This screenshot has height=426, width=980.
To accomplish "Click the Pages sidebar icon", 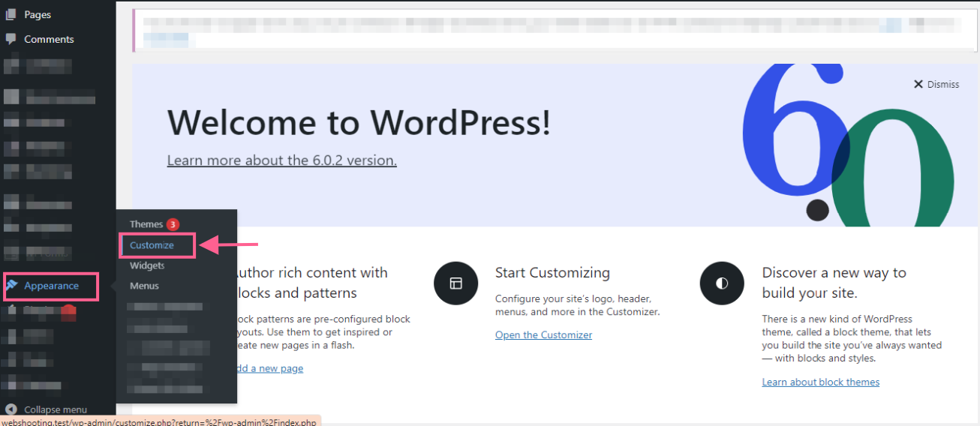I will coord(11,14).
